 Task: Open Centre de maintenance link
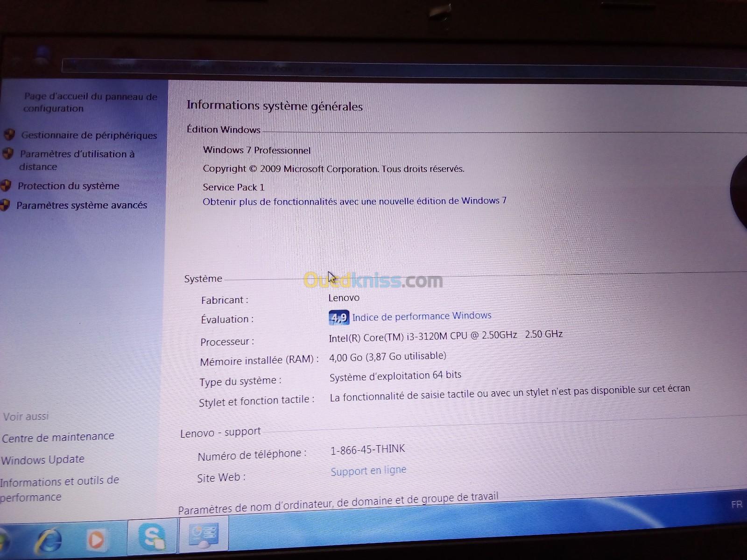point(58,437)
